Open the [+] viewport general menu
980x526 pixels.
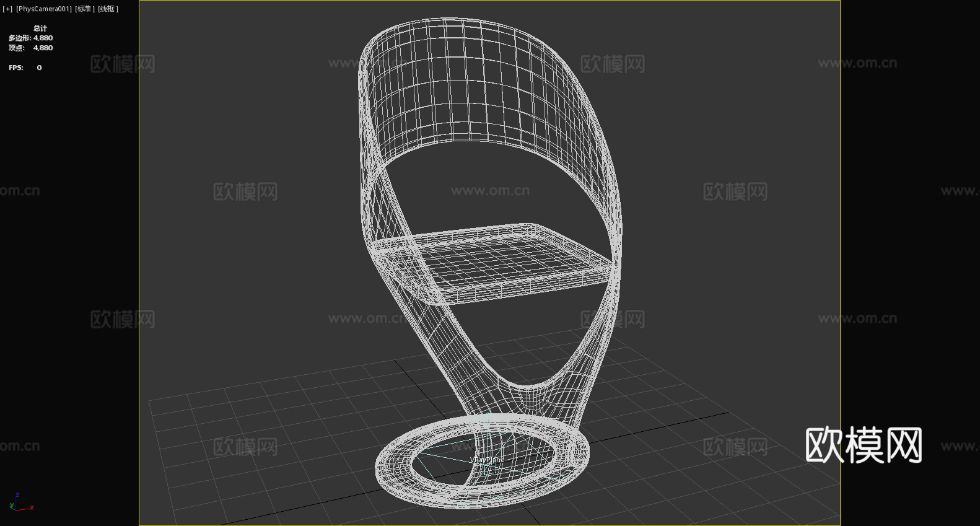click(7, 9)
